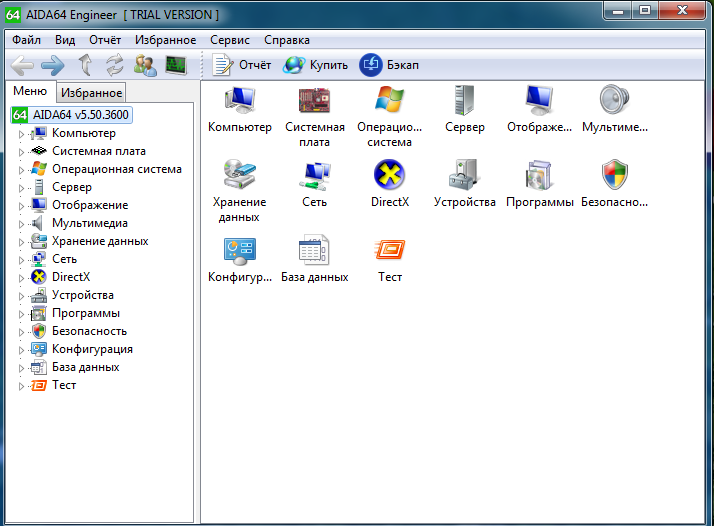This screenshot has height=526, width=714.
Task: Click the Back arrow toolbar icon
Action: coord(22,66)
